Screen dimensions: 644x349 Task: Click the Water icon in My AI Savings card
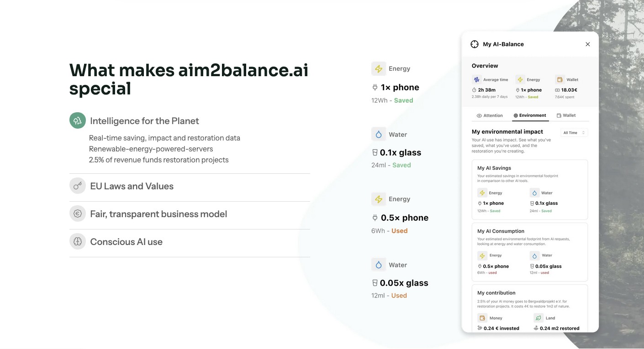534,193
